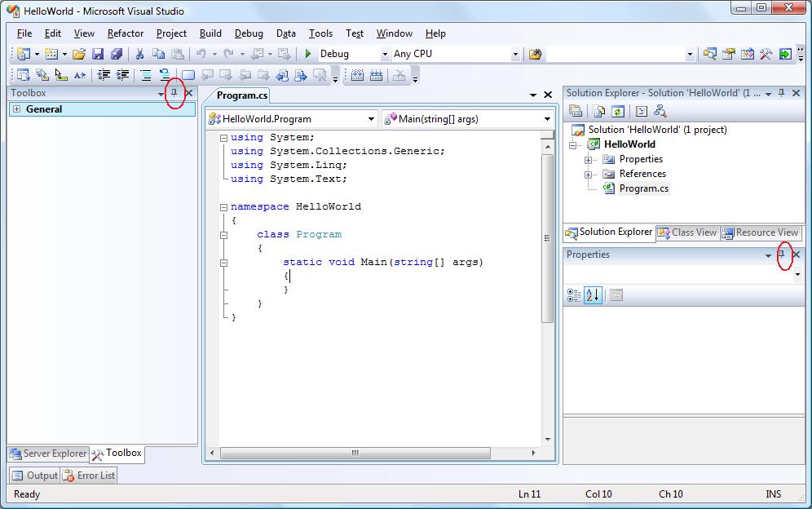Collapse the HelloWorld project node
The width and height of the screenshot is (812, 509).
[573, 145]
